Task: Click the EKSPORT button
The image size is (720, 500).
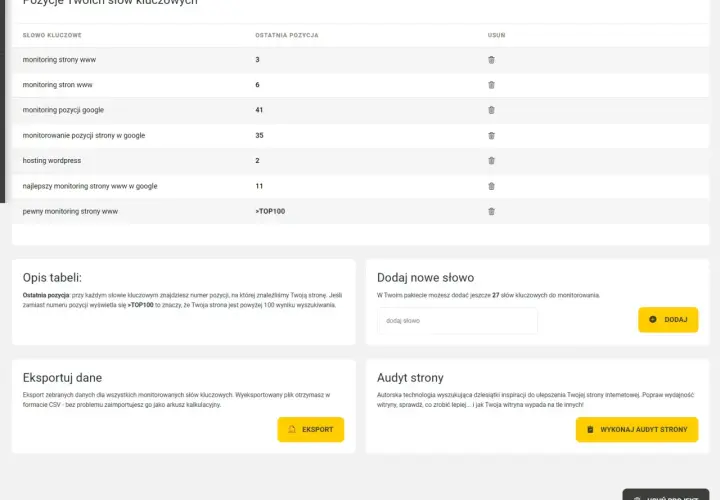Action: pyautogui.click(x=310, y=429)
